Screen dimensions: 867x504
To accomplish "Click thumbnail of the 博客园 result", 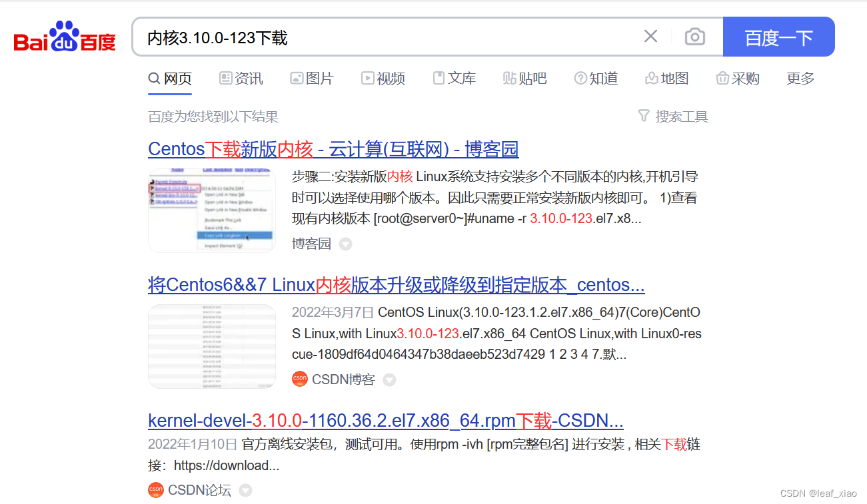I will click(212, 210).
